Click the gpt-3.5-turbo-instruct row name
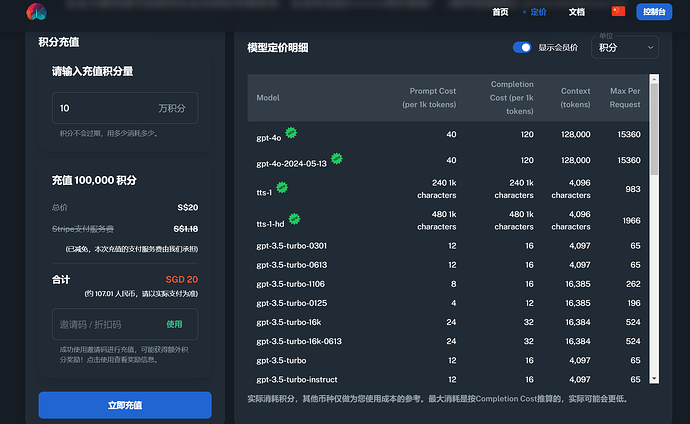Image resolution: width=690 pixels, height=424 pixels. pyautogui.click(x=297, y=380)
